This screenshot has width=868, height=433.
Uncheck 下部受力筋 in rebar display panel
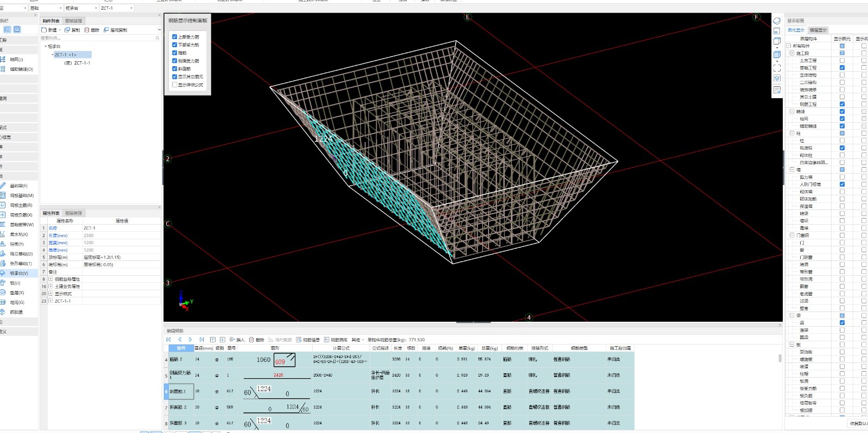(x=175, y=45)
